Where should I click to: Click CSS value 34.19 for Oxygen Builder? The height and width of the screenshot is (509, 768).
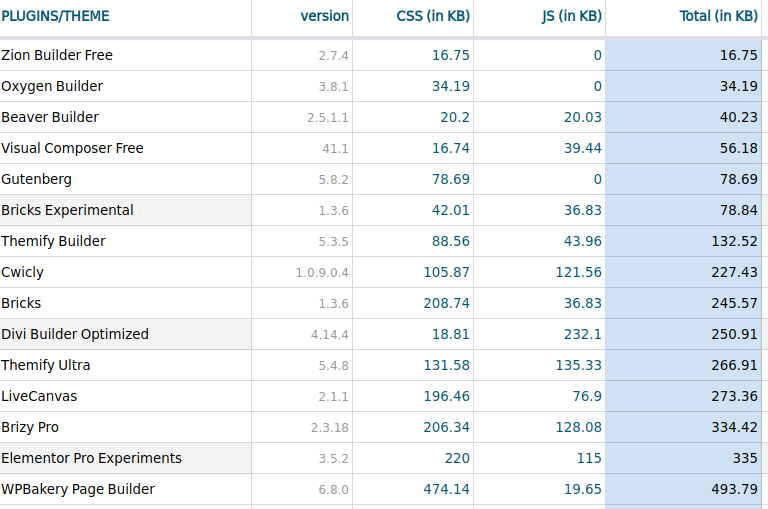click(451, 86)
